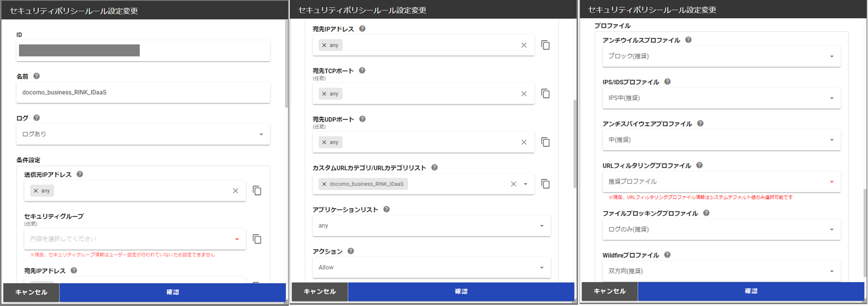Show help for 送信元IPアドレス

(x=80, y=174)
